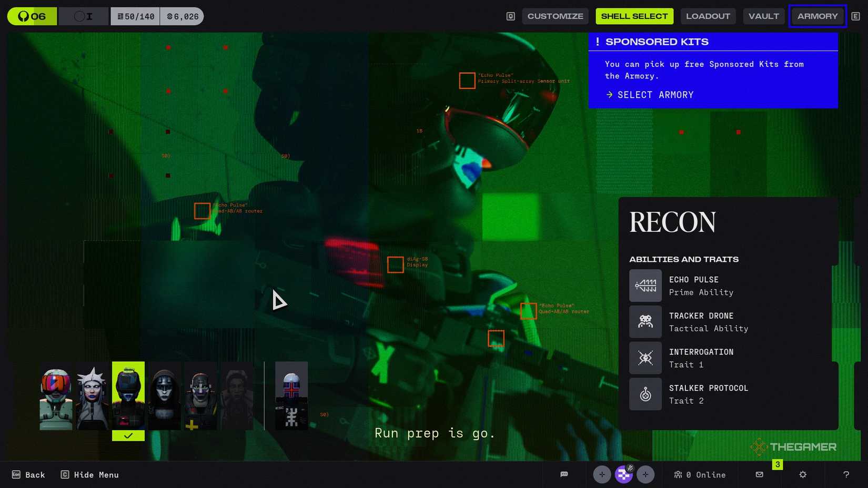Open the Vault tab

click(763, 16)
